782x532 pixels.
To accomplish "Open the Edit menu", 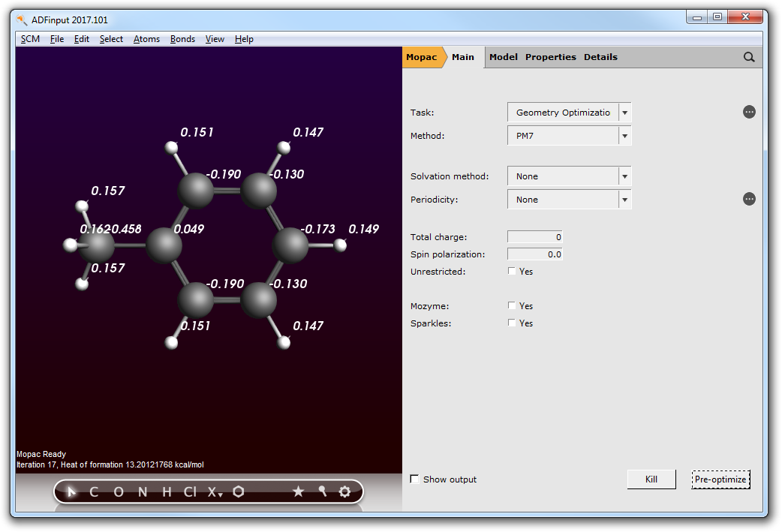I will click(81, 39).
